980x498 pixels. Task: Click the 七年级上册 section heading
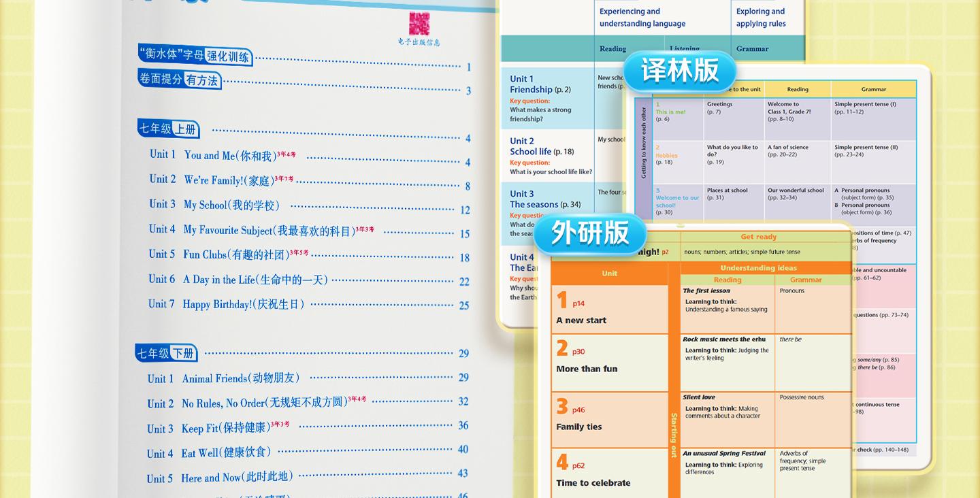tap(169, 129)
